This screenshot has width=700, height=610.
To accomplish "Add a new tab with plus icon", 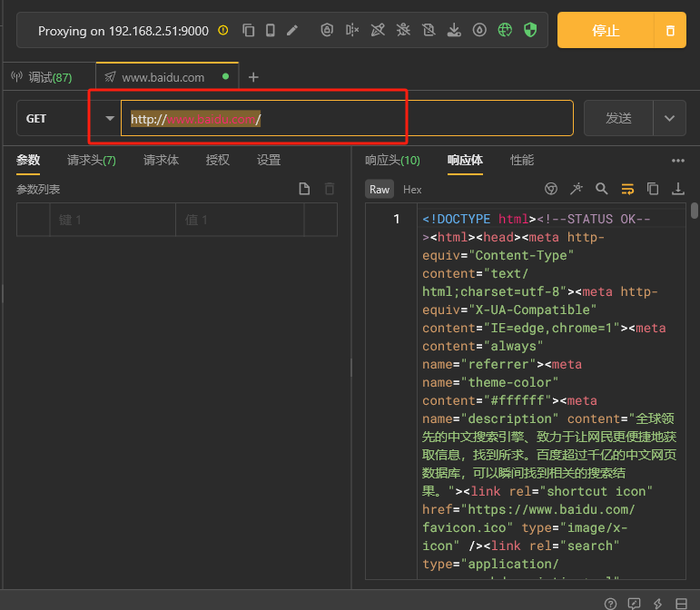I will (253, 77).
